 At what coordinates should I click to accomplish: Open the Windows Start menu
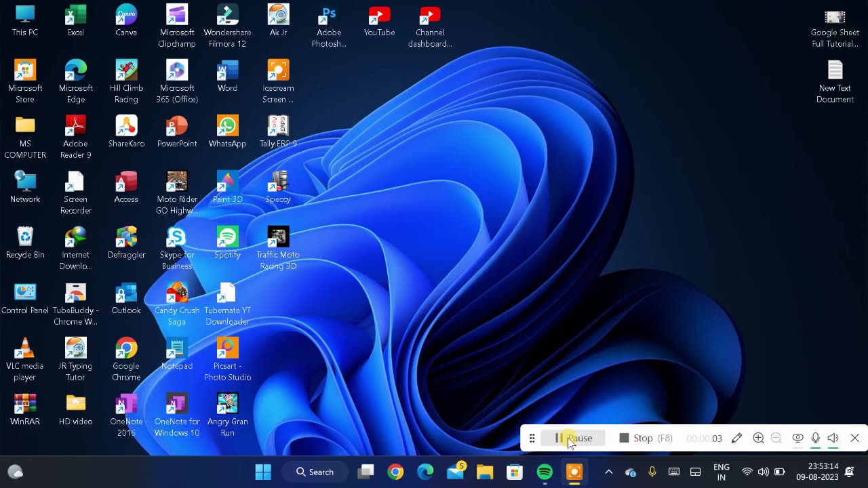[263, 472]
